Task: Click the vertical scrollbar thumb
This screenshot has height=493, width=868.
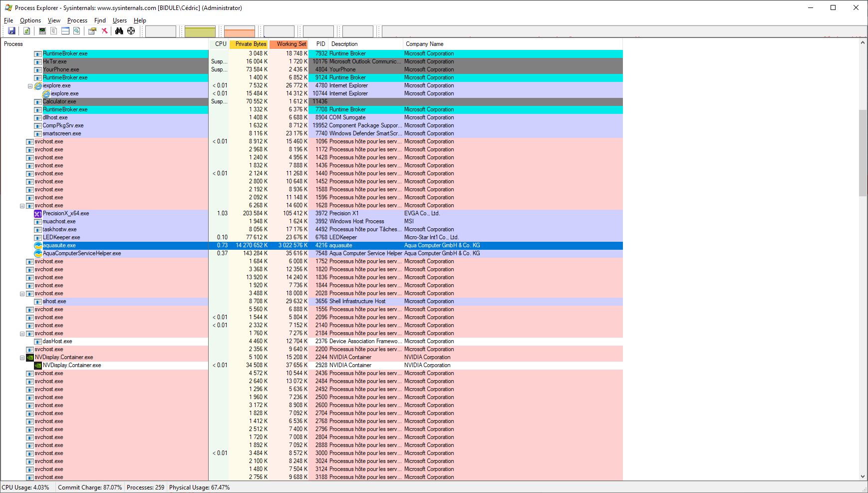Action: click(863, 152)
